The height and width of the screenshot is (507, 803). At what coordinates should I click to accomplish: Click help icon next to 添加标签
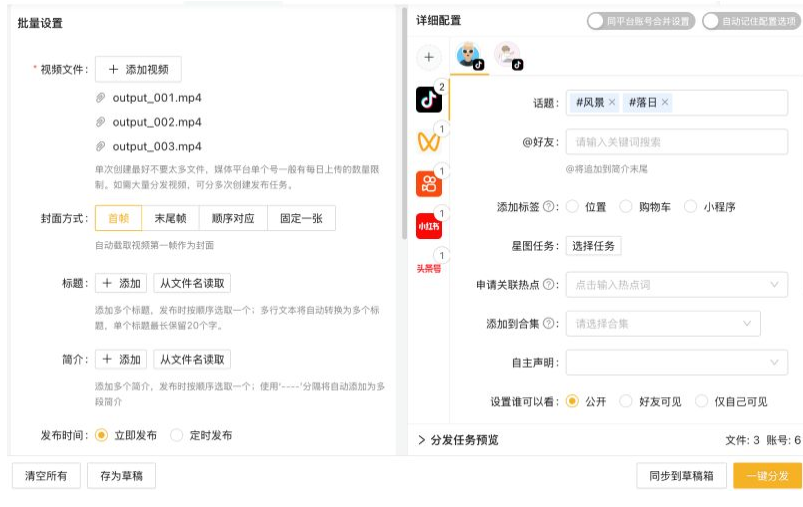click(x=548, y=206)
